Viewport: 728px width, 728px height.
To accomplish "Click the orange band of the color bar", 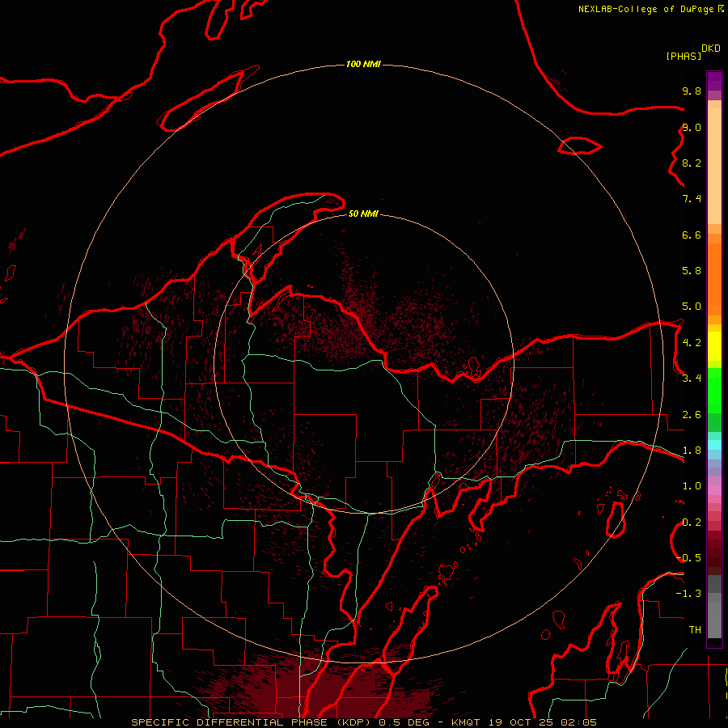I will [714, 279].
